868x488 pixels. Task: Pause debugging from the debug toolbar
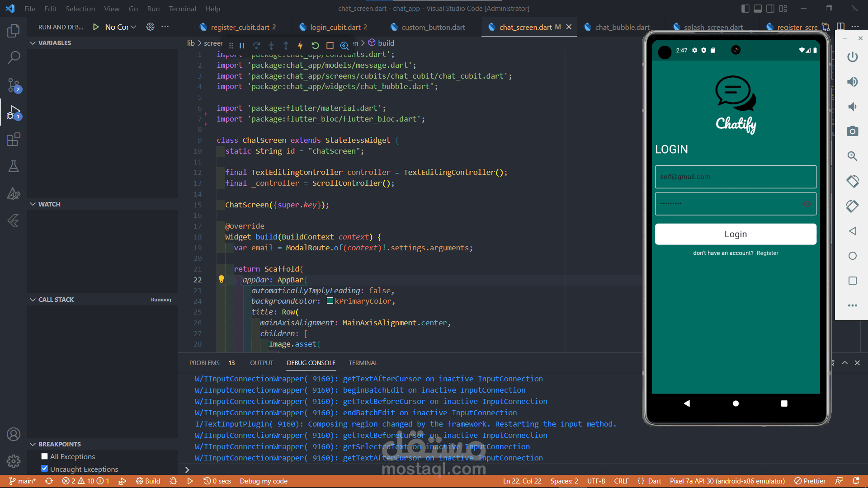(242, 45)
